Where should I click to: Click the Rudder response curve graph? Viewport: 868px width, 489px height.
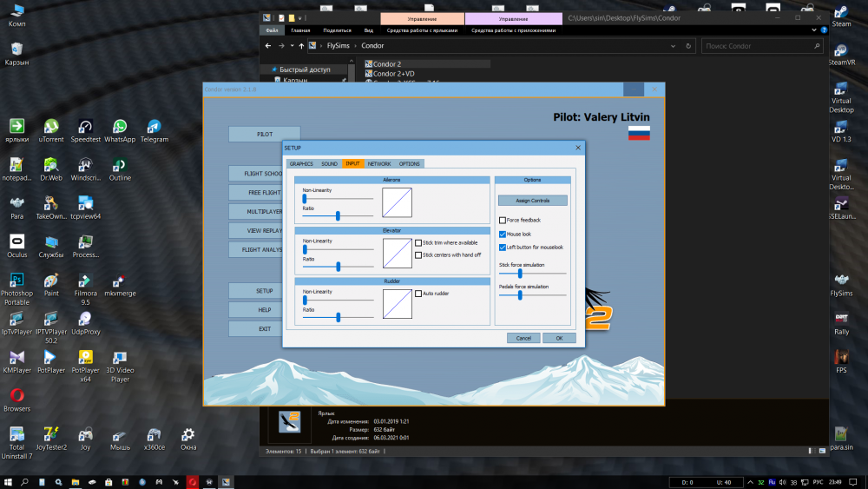[398, 304]
